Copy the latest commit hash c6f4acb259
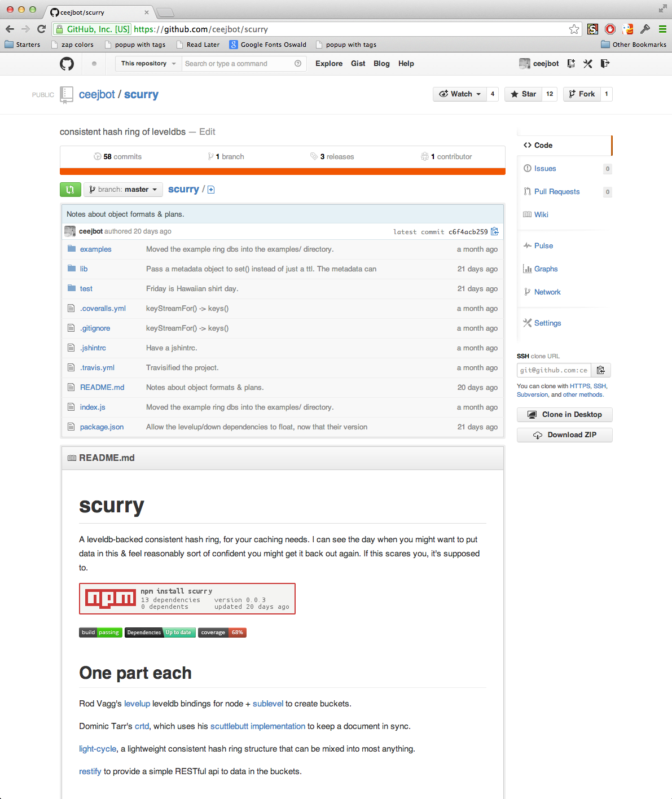Viewport: 672px width, 799px height. pos(494,231)
